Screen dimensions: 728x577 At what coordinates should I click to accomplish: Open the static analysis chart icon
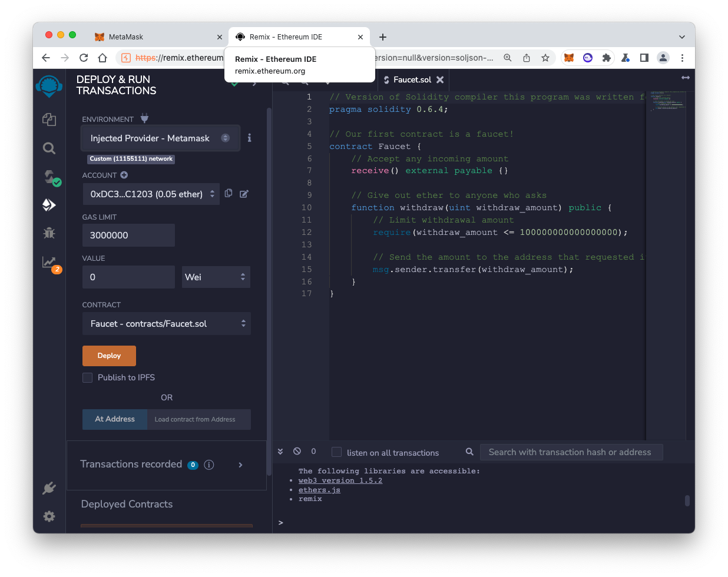pyautogui.click(x=49, y=262)
